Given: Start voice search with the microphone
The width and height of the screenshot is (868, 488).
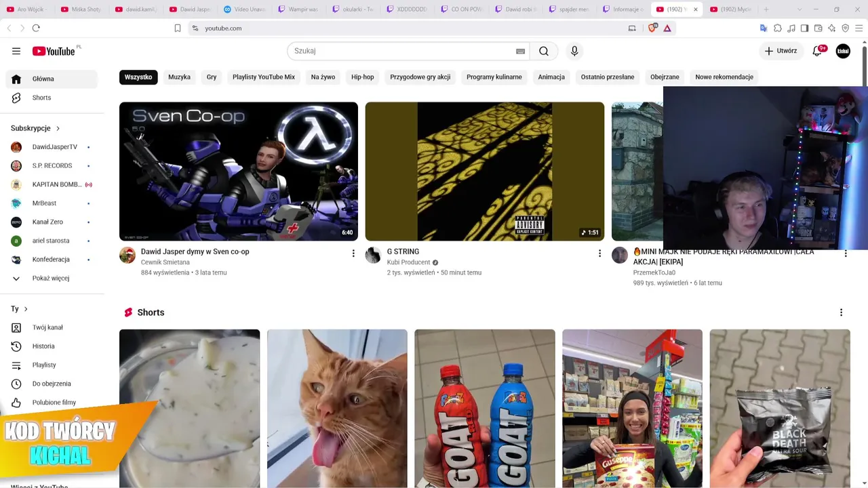Looking at the screenshot, I should point(574,51).
